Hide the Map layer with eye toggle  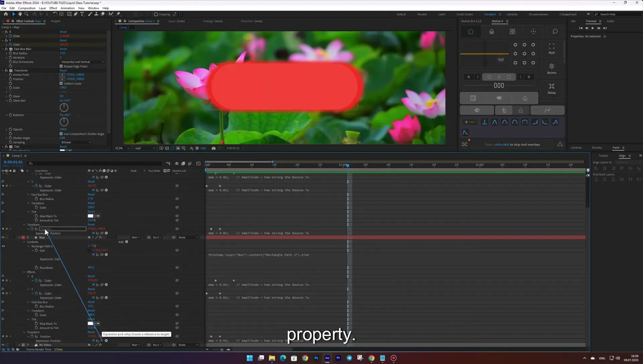[x=3, y=238]
